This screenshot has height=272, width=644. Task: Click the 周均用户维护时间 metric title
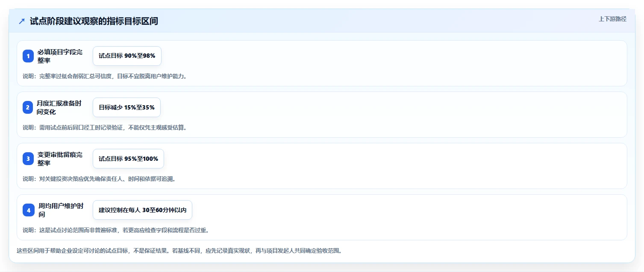click(x=61, y=210)
